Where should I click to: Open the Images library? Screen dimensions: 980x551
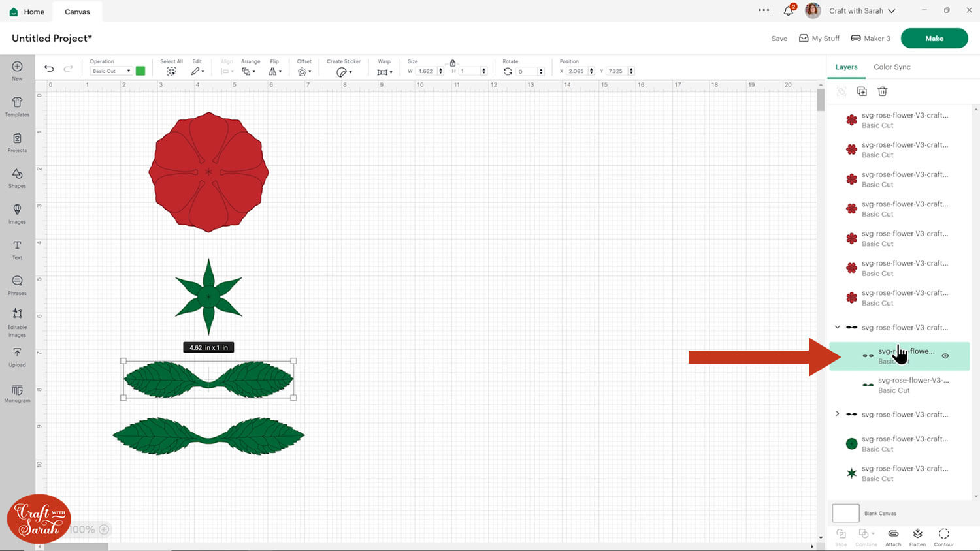[x=17, y=213]
